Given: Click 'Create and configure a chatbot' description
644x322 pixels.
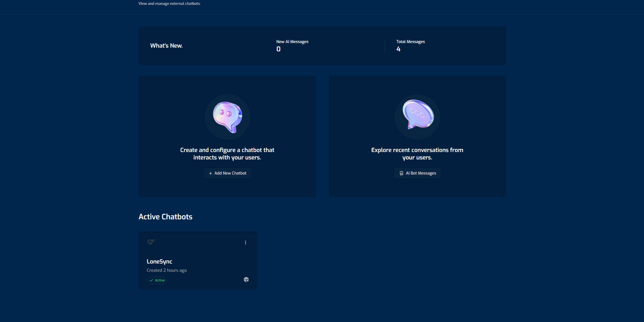Looking at the screenshot, I should [227, 154].
